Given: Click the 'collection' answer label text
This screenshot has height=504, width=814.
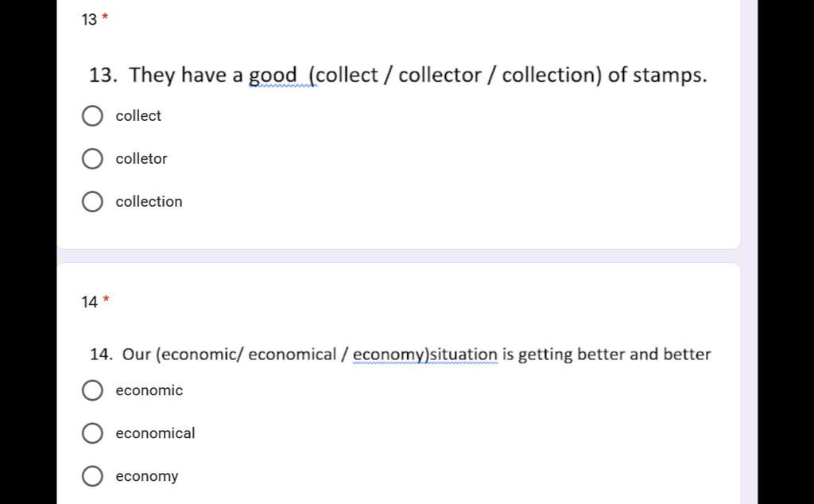Looking at the screenshot, I should (x=149, y=201).
